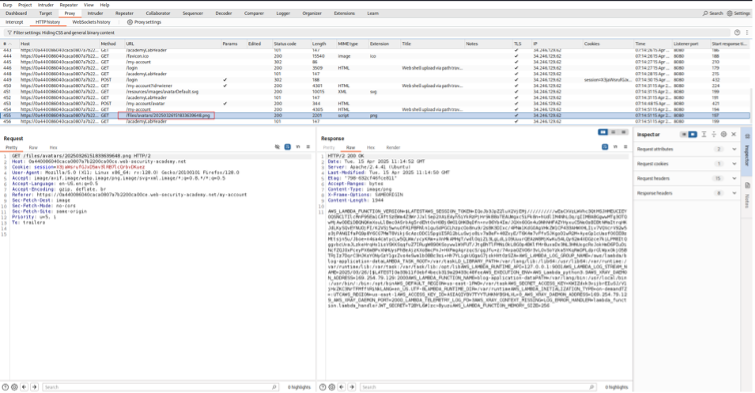Screen dimensions: 755x393
Task: Click the Response search settings gear
Action: click(x=332, y=387)
